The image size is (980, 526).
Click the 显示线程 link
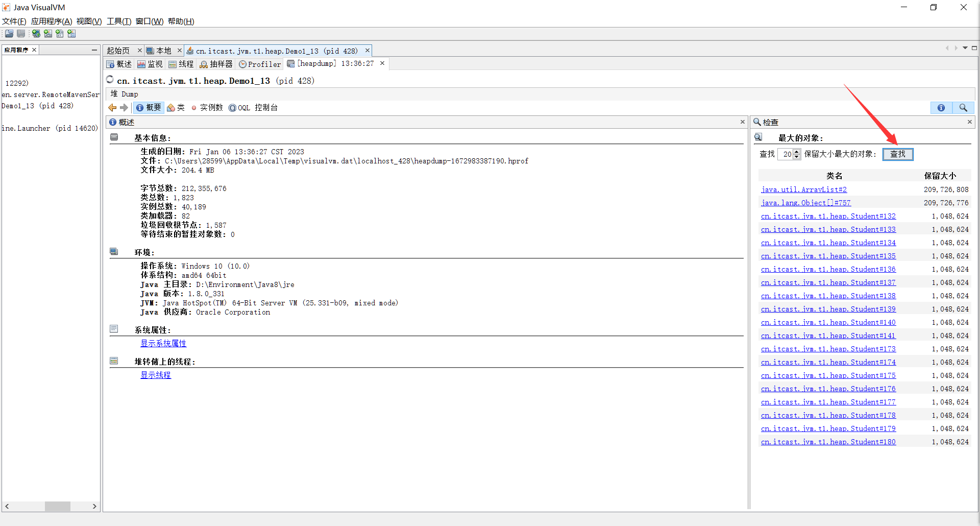[x=156, y=375]
